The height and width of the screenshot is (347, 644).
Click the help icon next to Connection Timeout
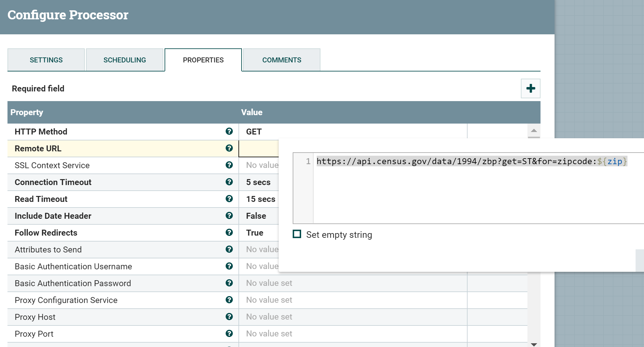coord(229,182)
